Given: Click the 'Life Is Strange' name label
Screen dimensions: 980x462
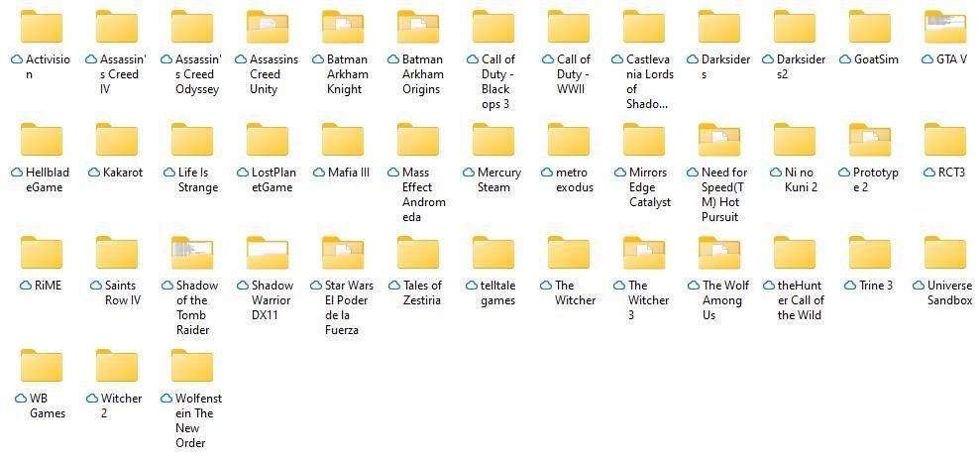Looking at the screenshot, I should (197, 180).
